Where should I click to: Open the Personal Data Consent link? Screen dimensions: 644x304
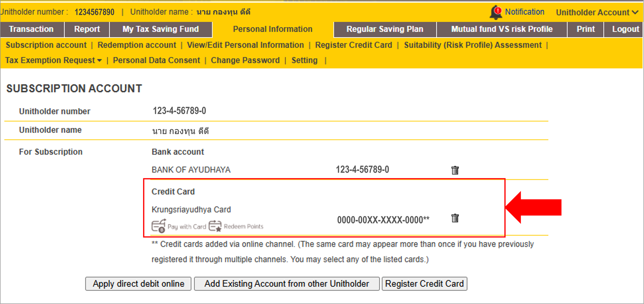[156, 60]
